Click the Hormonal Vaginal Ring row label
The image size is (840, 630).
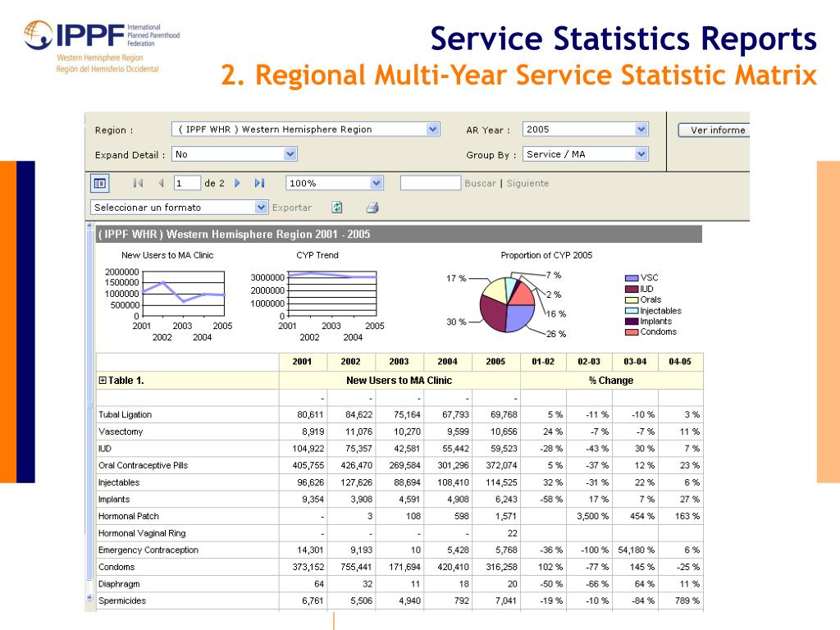[x=142, y=533]
